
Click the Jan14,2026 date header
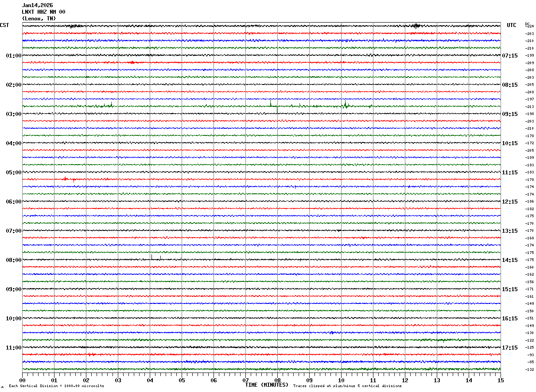37,5
